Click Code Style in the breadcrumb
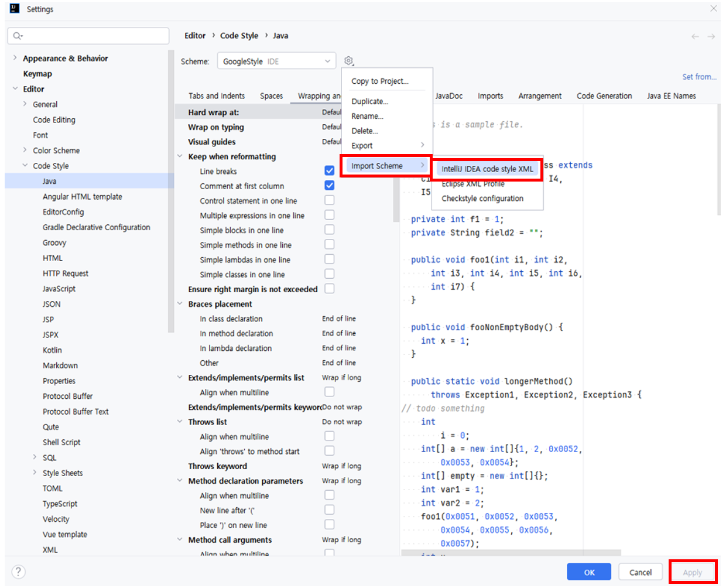 point(239,36)
